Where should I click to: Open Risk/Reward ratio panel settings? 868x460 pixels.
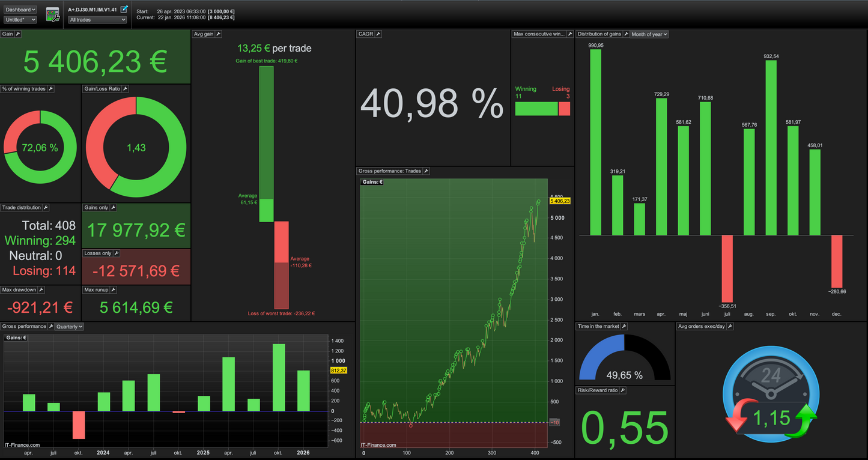[x=622, y=390]
